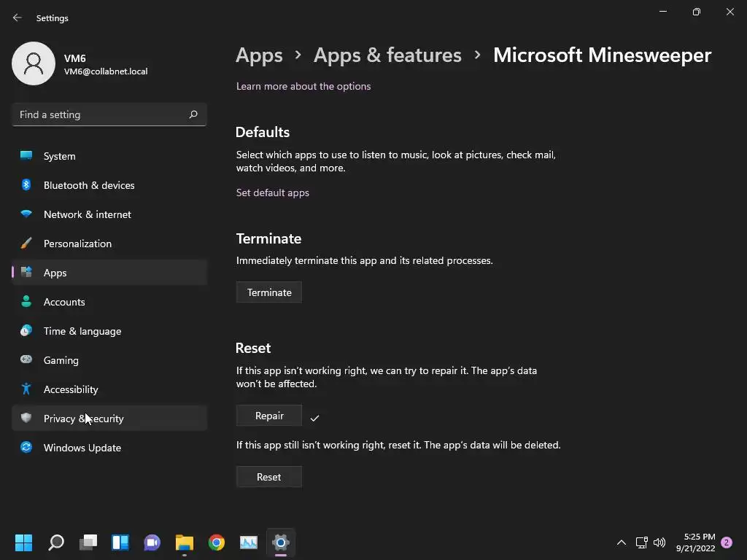This screenshot has height=560, width=747.
Task: Select Time & language in sidebar
Action: point(82,331)
